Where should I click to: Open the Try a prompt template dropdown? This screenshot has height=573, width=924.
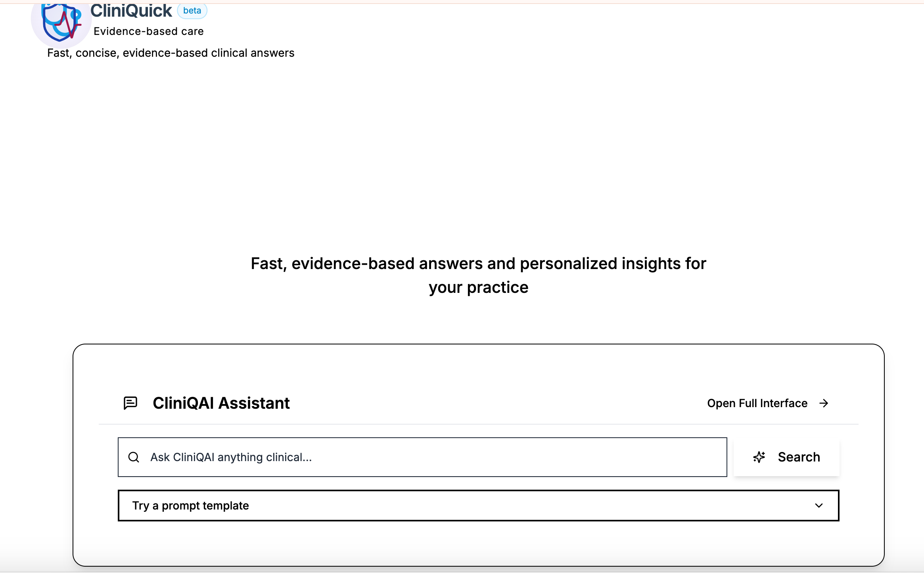(x=478, y=506)
